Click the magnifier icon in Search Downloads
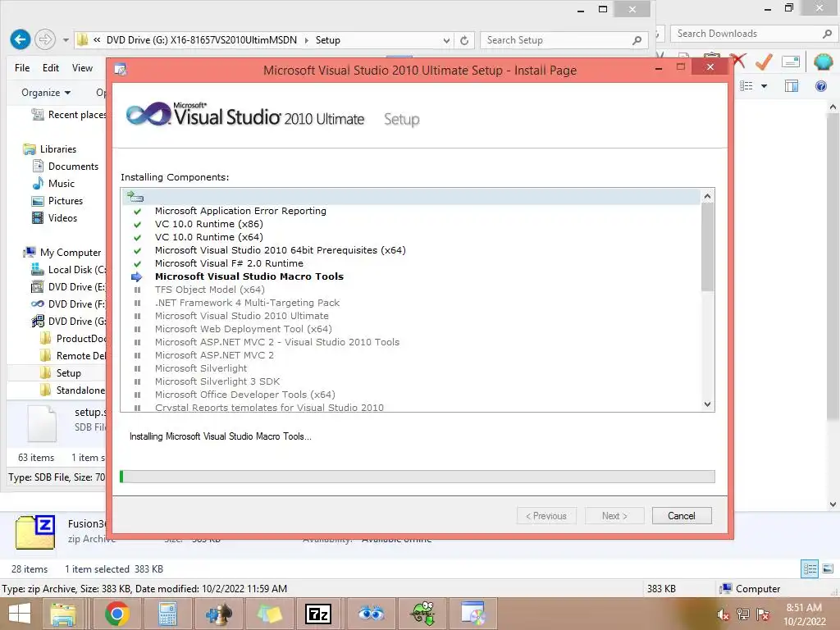The width and height of the screenshot is (840, 630). pos(827,34)
